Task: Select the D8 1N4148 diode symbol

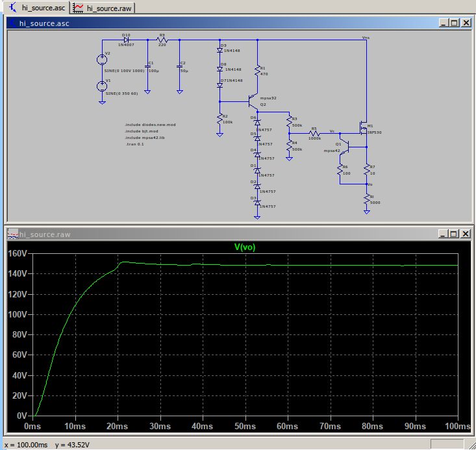Action: pyautogui.click(x=219, y=69)
